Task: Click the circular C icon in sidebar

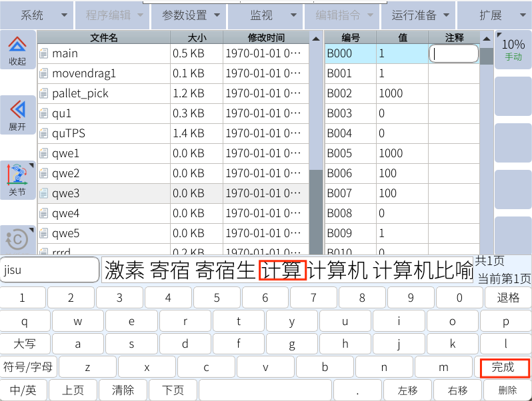Action: [17, 238]
